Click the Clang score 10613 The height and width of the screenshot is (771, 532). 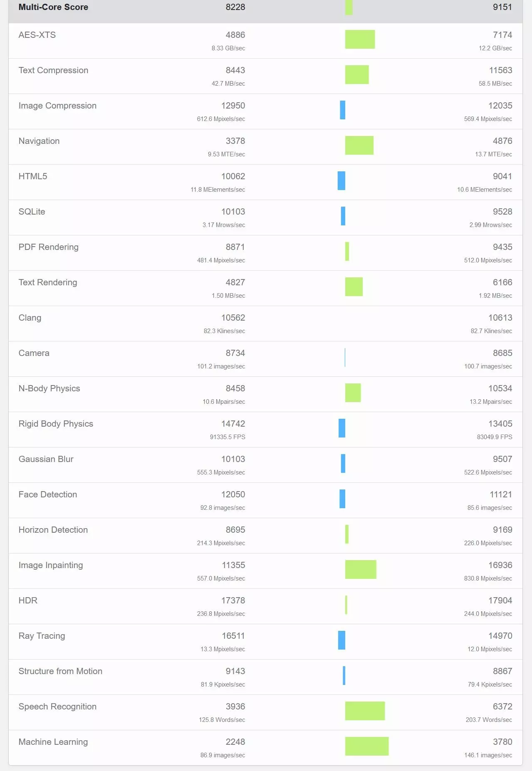coord(500,318)
